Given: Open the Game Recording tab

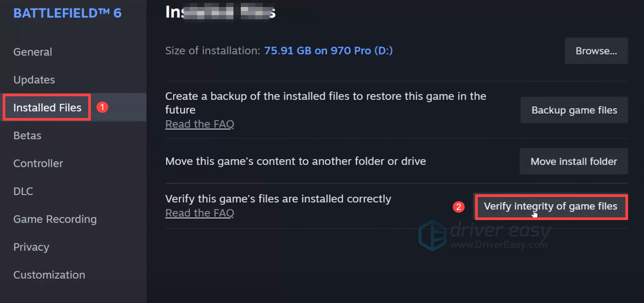Looking at the screenshot, I should (x=55, y=219).
